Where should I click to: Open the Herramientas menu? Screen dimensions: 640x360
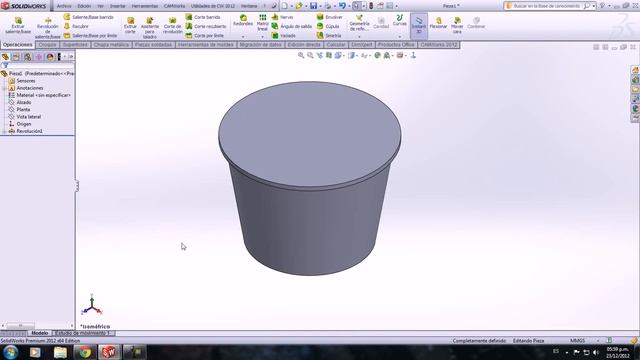click(144, 6)
